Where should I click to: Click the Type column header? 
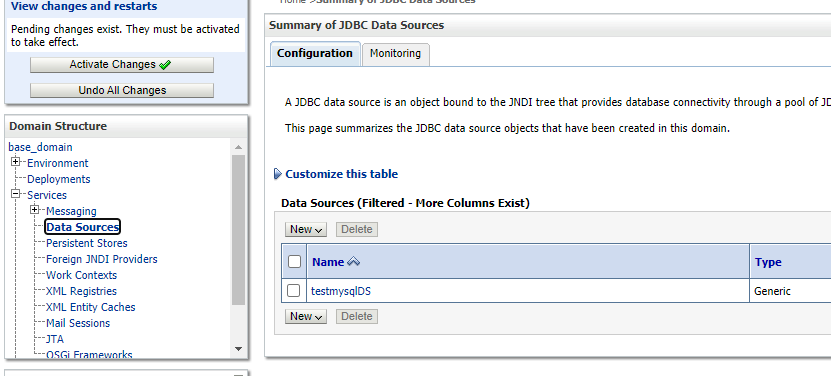pyautogui.click(x=768, y=262)
